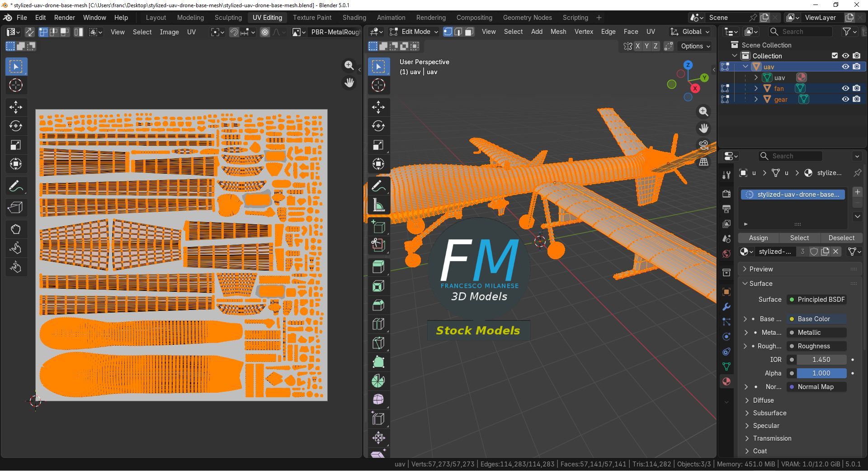Toggle Z axis mirror in 3D viewport
This screenshot has height=471, width=868.
pyautogui.click(x=656, y=46)
